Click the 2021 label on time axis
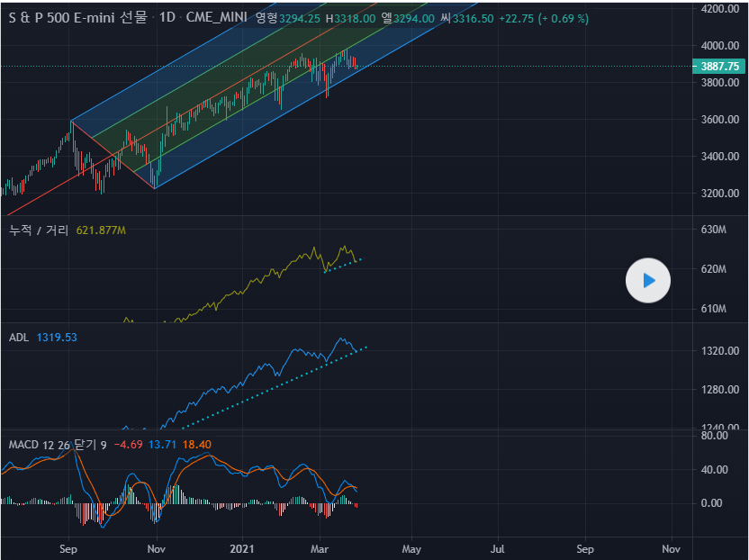This screenshot has width=749, height=560. point(242,547)
